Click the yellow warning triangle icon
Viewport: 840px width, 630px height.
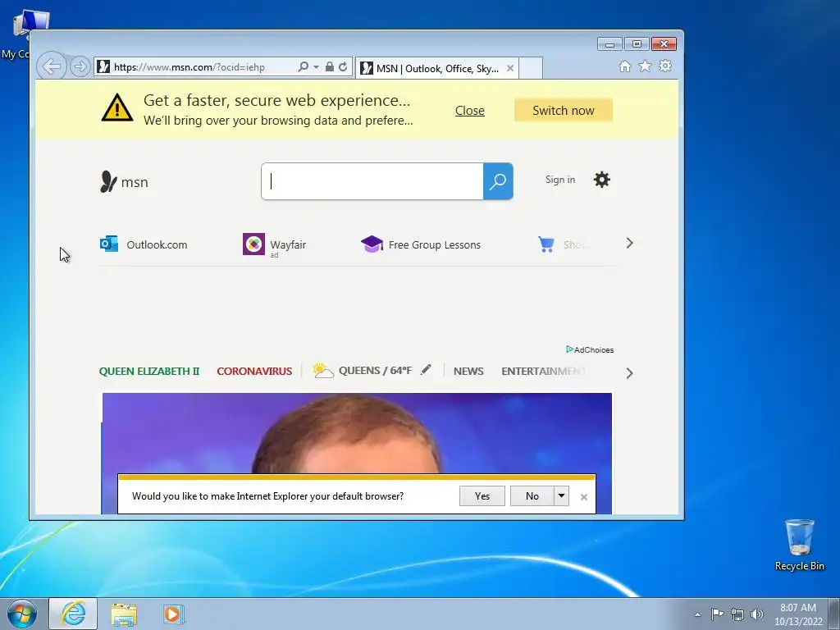point(116,107)
